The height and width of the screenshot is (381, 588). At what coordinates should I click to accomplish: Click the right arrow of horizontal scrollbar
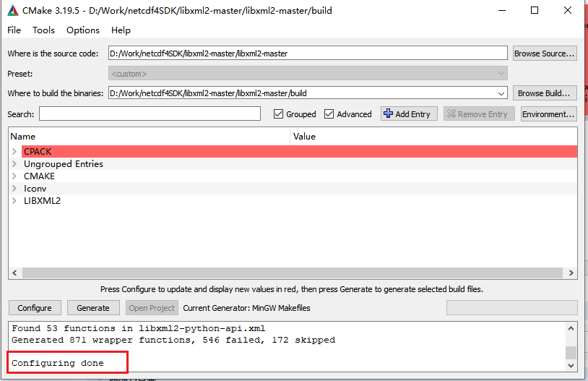[x=571, y=273]
